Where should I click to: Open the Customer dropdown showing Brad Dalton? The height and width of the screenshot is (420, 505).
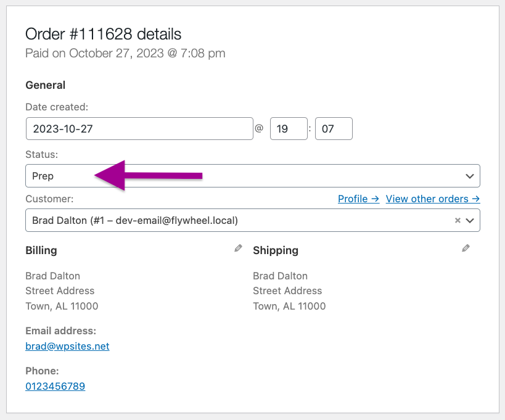coord(234,220)
